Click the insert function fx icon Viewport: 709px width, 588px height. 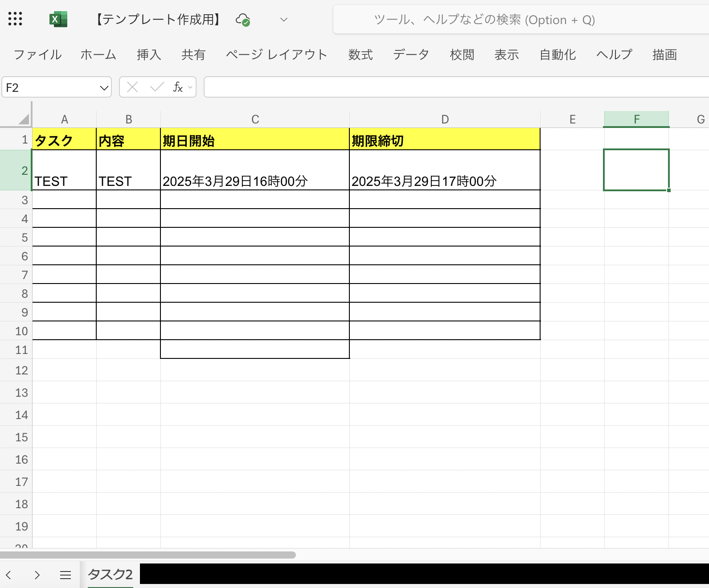[178, 87]
